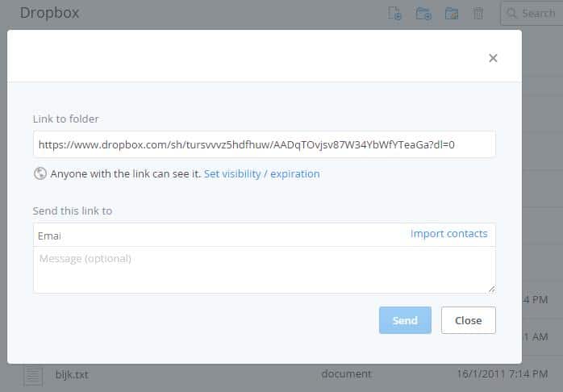Select the bijk.txt file name
This screenshot has width=563, height=392.
click(x=72, y=375)
